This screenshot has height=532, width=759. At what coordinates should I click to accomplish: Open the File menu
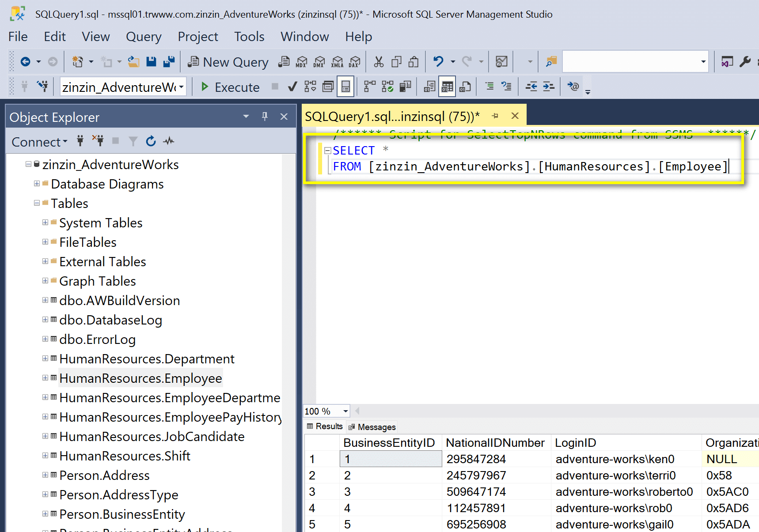(x=18, y=37)
